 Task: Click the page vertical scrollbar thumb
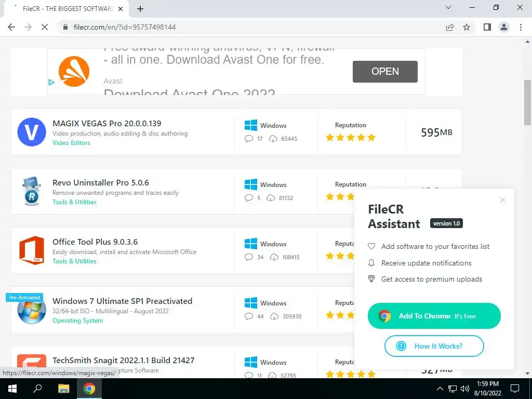tap(527, 102)
